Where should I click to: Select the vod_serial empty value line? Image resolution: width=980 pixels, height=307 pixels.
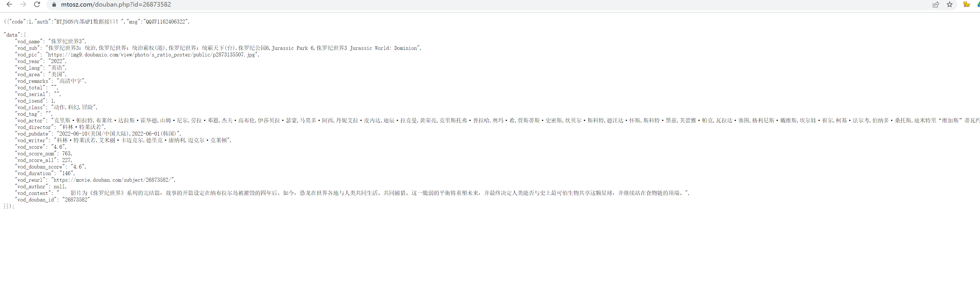coord(38,94)
